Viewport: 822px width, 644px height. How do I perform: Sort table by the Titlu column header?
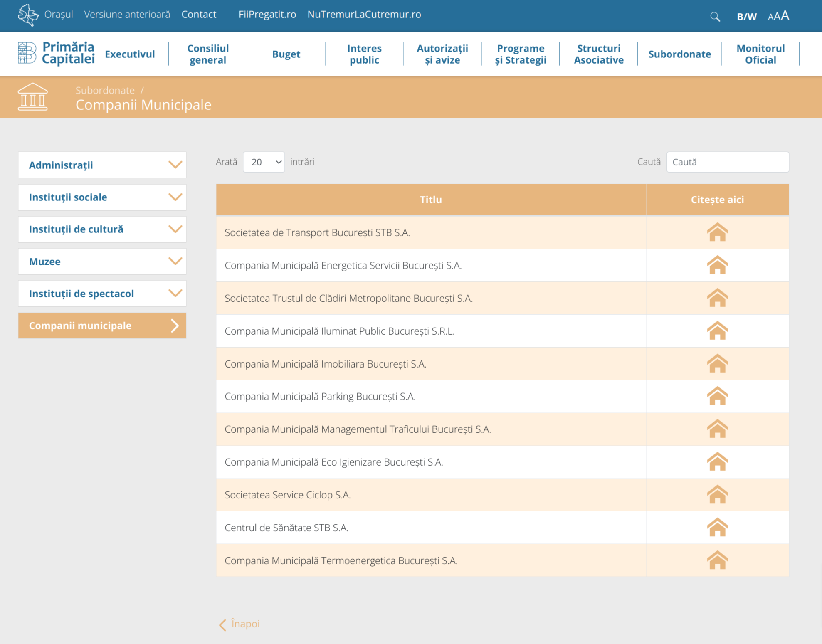pyautogui.click(x=430, y=200)
